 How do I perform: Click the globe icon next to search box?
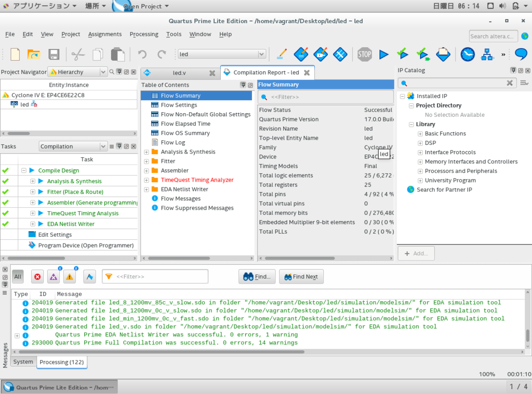(x=525, y=36)
